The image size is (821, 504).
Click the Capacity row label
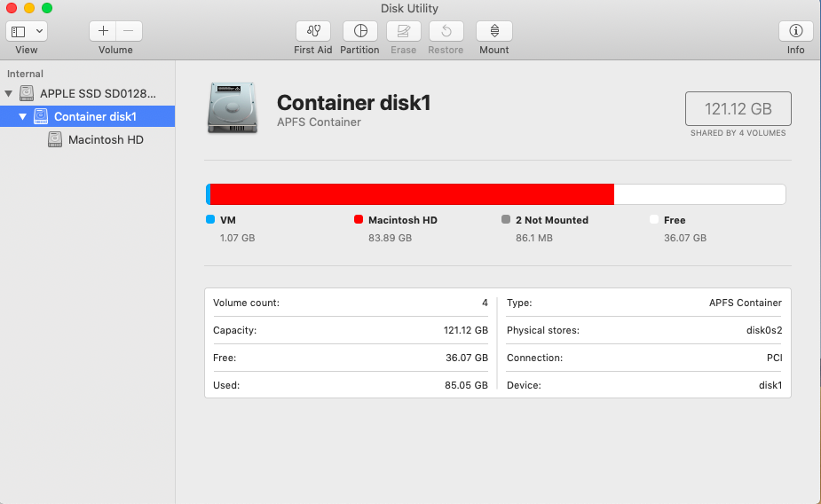(234, 330)
